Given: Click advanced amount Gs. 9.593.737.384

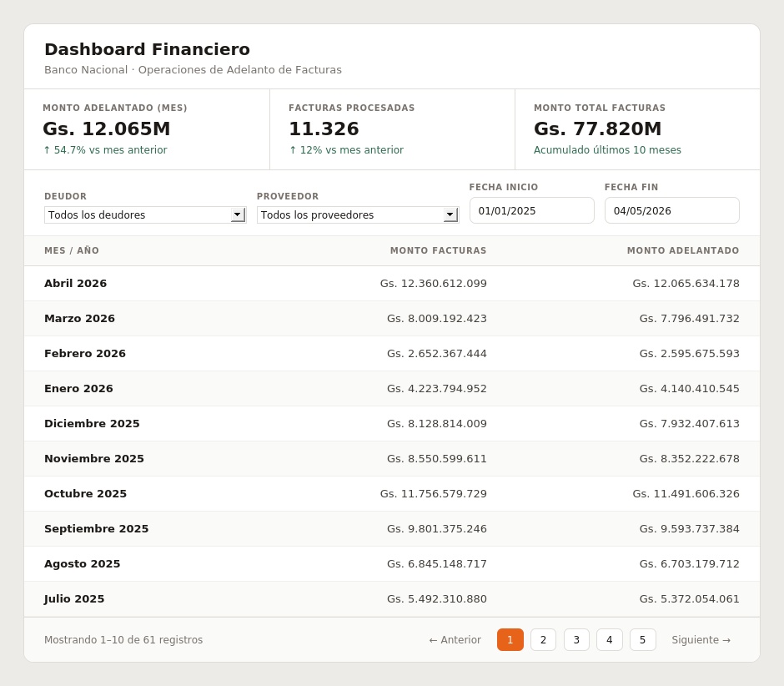Looking at the screenshot, I should pos(689,528).
